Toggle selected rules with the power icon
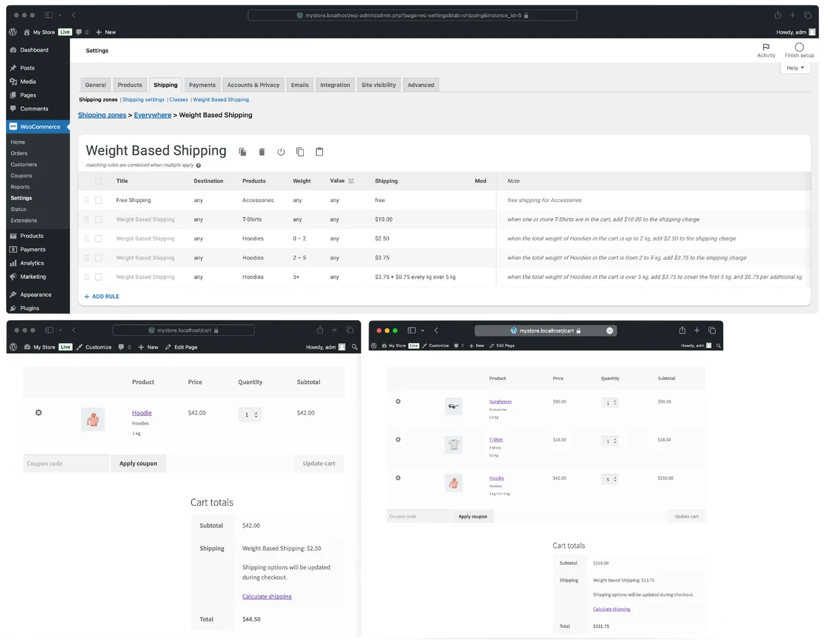The image size is (825, 644). (281, 152)
